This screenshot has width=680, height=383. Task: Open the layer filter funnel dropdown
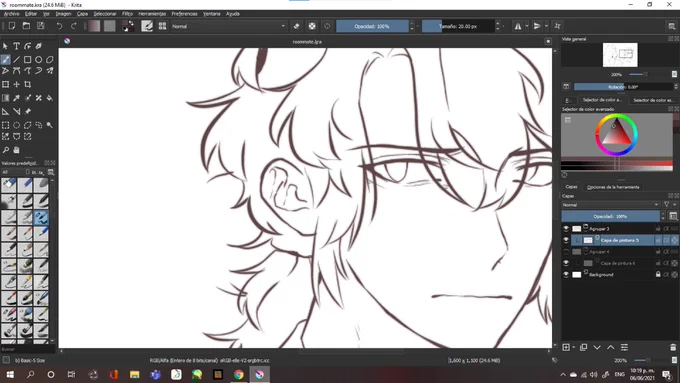(668, 205)
